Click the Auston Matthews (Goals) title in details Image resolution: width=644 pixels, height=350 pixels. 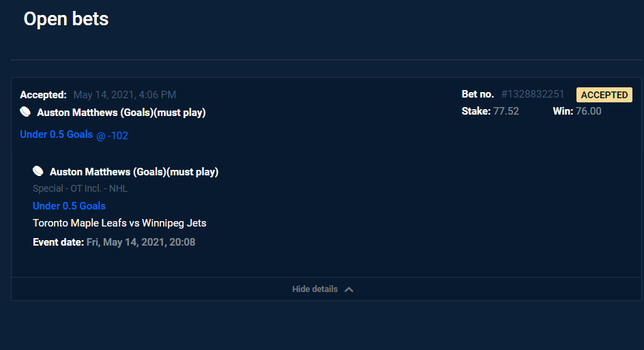click(134, 172)
